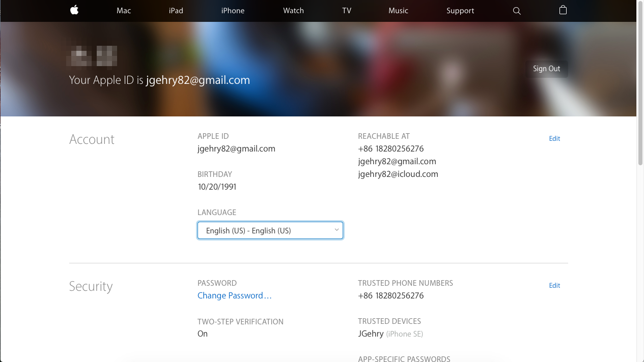Screen dimensions: 644x362
Task: Click the Sign Out button
Action: click(547, 69)
